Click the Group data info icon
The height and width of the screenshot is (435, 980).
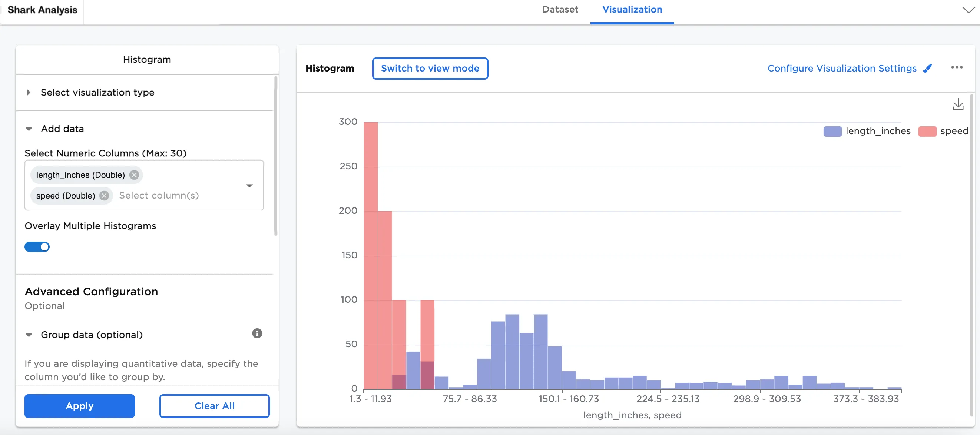[x=257, y=333]
